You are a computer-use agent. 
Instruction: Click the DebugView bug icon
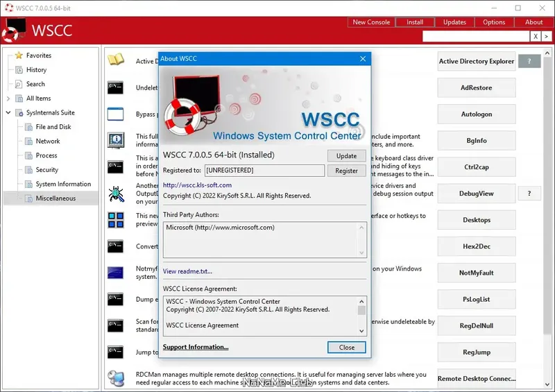pyautogui.click(x=116, y=194)
